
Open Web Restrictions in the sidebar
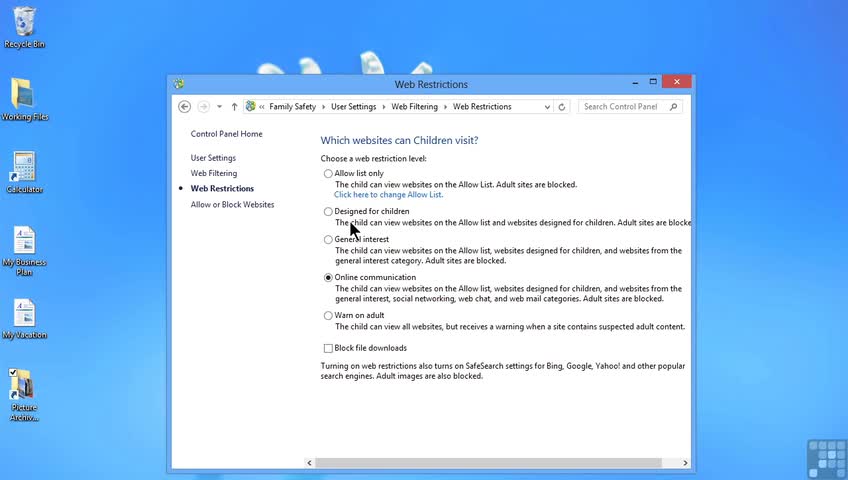pos(222,188)
